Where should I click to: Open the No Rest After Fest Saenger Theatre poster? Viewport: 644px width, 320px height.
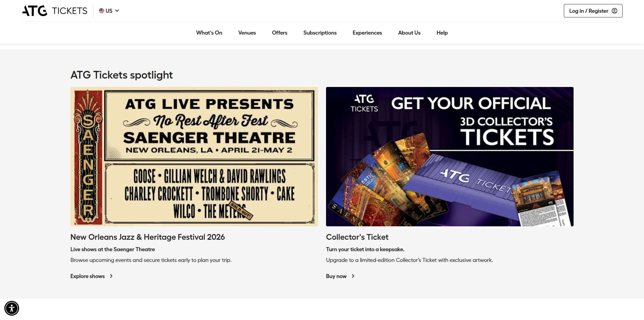pos(194,156)
